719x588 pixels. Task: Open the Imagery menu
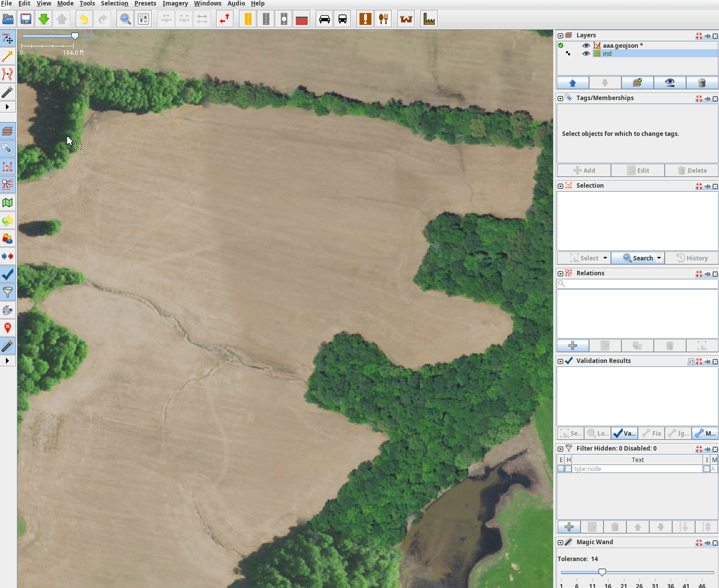pos(175,3)
